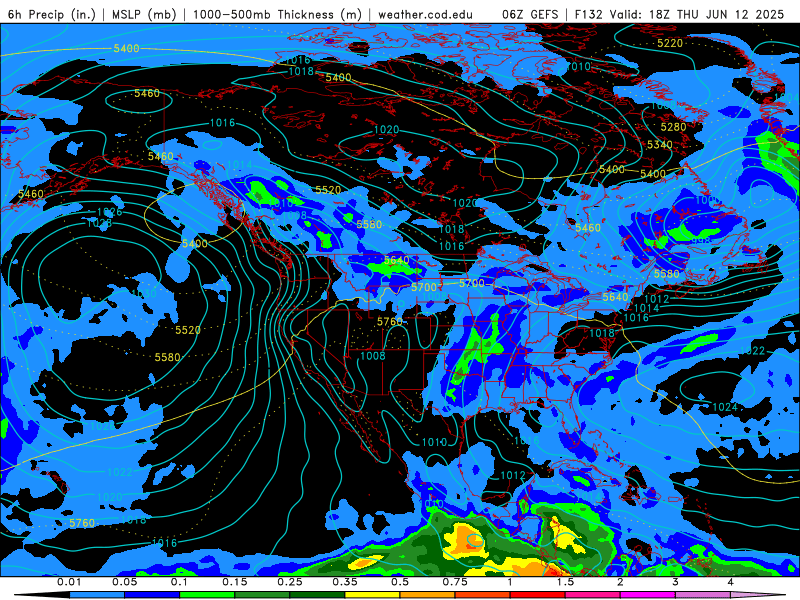Select the bright green 0.1–0.15 legend swatch
This screenshot has width=800, height=600.
(x=207, y=595)
